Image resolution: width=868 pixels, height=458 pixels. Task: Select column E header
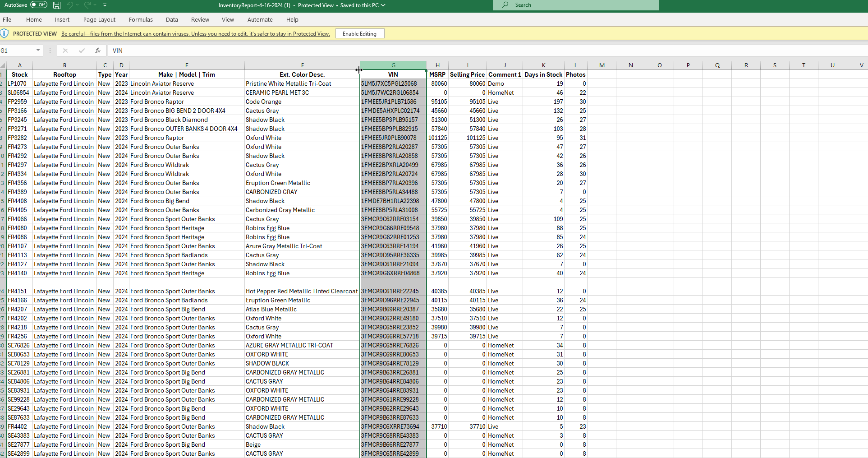187,65
